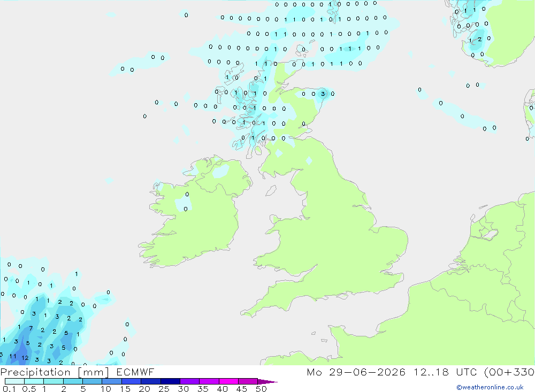
Task: Click the legend label '0.1'
Action: coord(9,389)
